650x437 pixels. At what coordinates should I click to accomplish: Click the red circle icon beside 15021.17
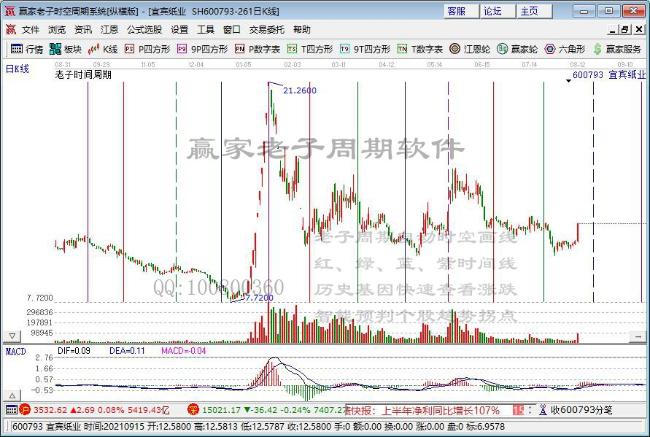tap(193, 410)
